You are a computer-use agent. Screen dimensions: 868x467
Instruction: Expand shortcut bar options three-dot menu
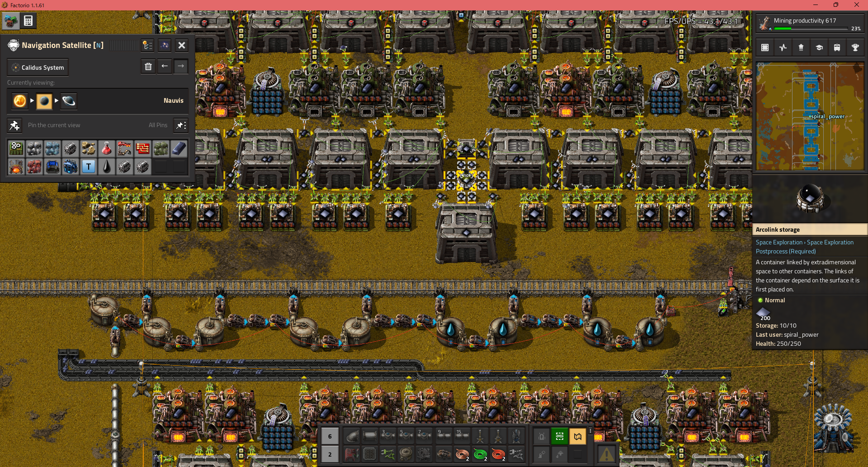(590, 431)
